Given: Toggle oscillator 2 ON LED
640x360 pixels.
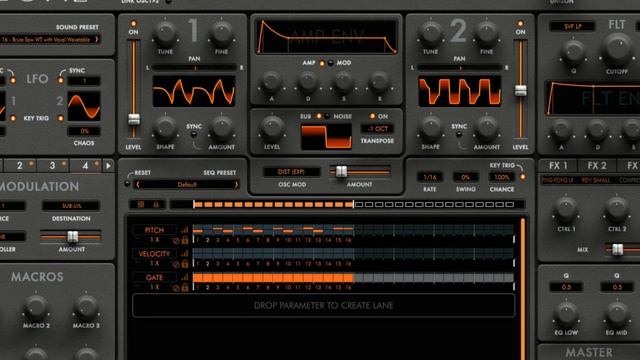Looking at the screenshot, I should 520,24.
